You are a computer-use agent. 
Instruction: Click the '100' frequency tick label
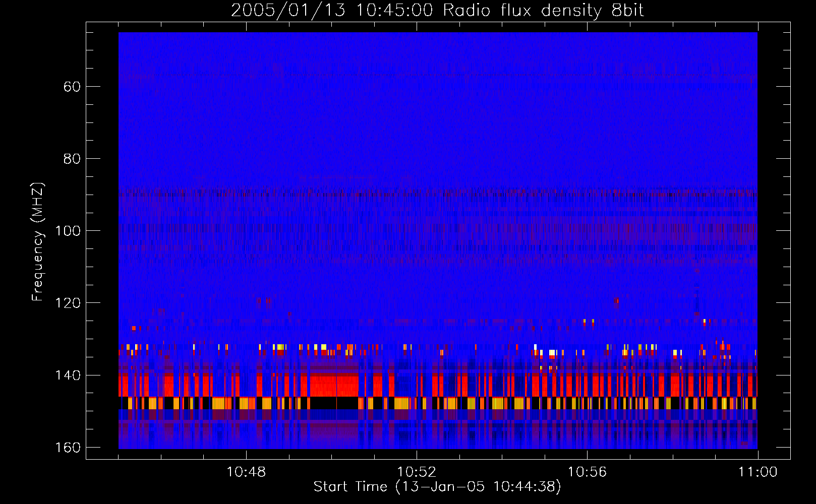pos(68,231)
